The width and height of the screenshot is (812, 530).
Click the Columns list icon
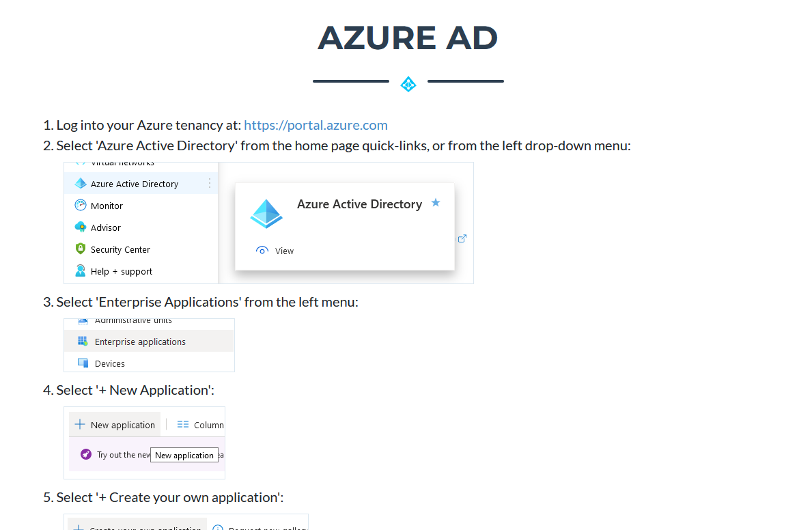183,424
